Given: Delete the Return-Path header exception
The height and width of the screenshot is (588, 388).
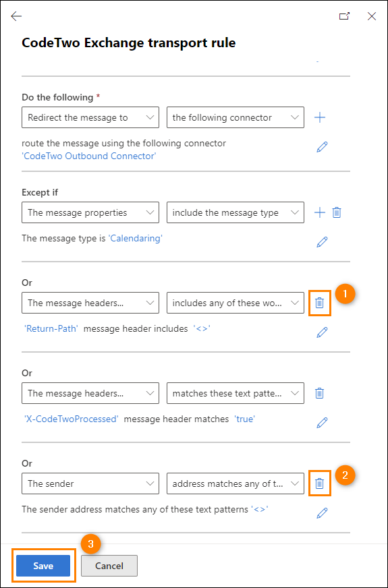Looking at the screenshot, I should pyautogui.click(x=319, y=303).
